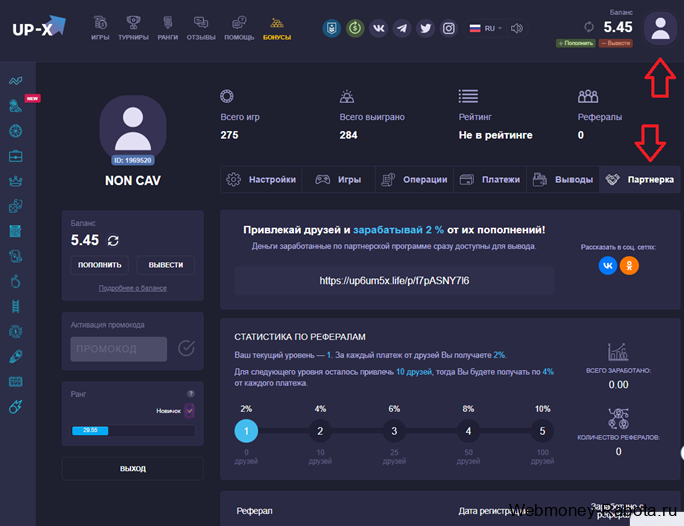Click header Вывести red button

616,43
